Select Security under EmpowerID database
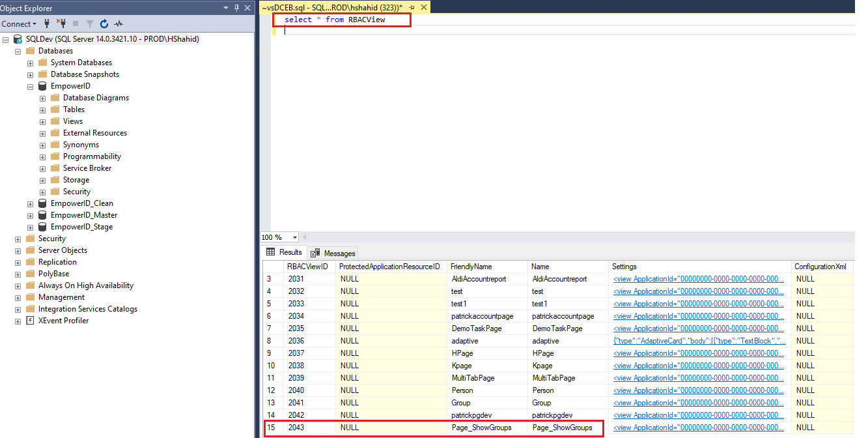Screen dimensions: 868x438 point(77,192)
